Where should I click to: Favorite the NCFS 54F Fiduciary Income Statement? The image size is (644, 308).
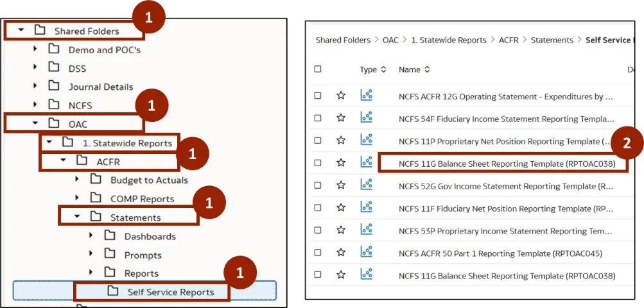[341, 118]
